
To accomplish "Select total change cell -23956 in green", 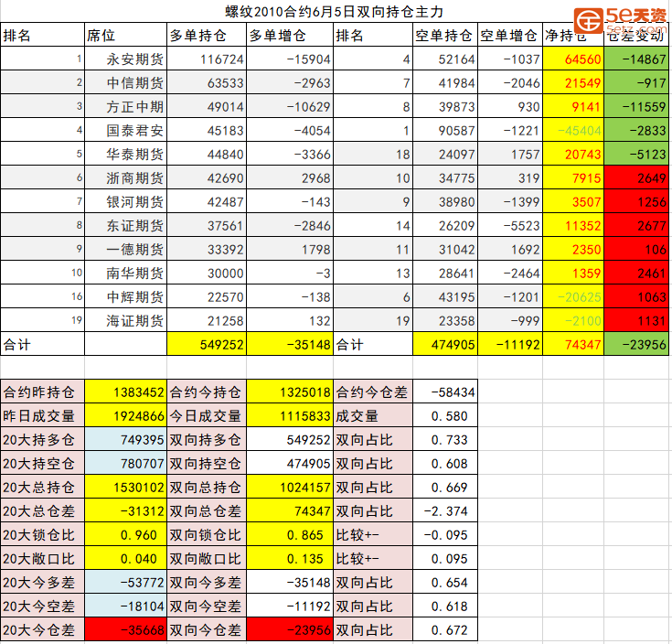I will (636, 344).
